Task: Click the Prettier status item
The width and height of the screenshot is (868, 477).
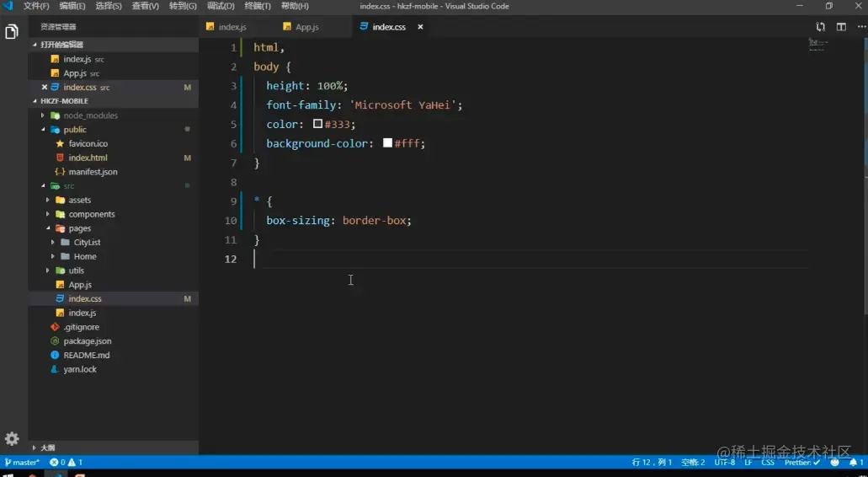Action: pos(801,462)
